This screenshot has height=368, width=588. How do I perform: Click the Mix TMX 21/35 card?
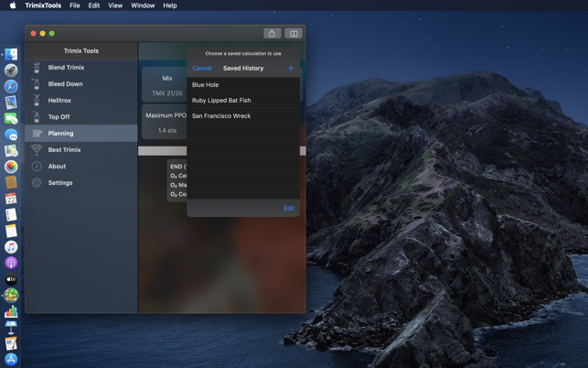point(165,85)
